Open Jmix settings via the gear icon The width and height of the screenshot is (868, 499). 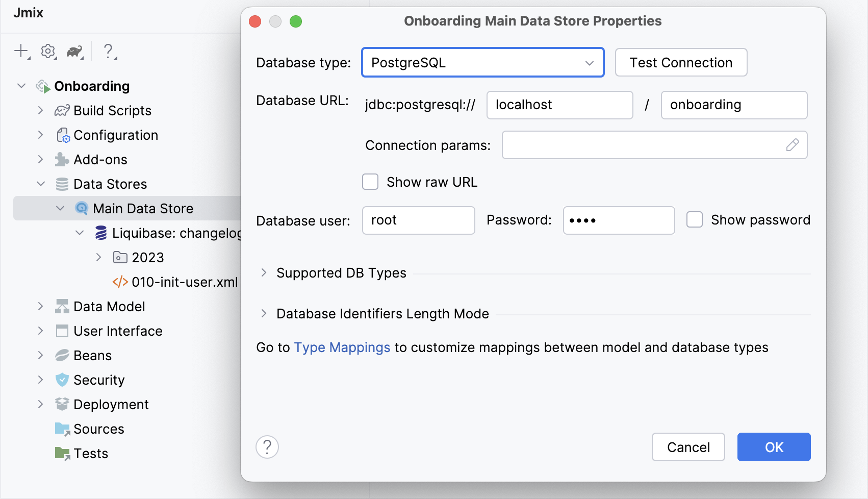coord(47,51)
